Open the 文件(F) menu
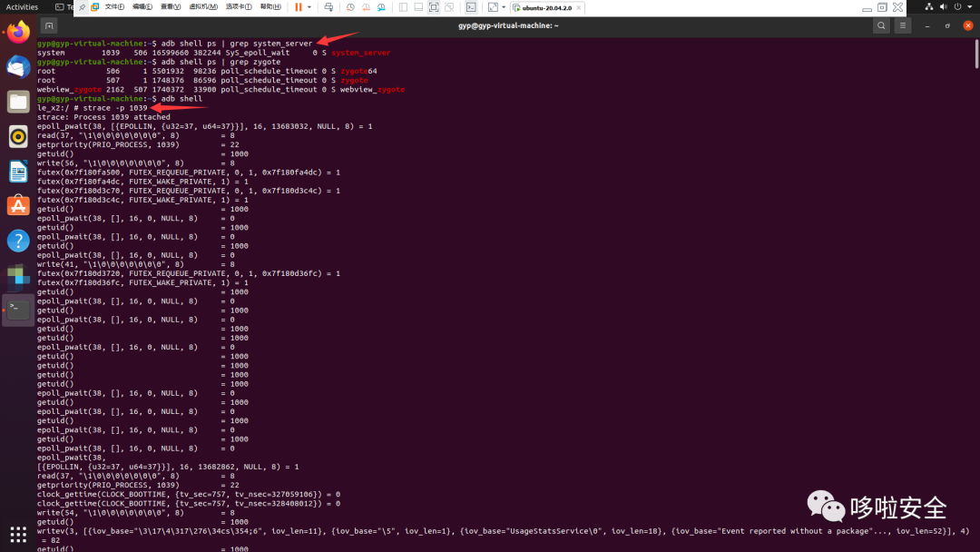Screen dimensions: 980x552 coord(114,7)
